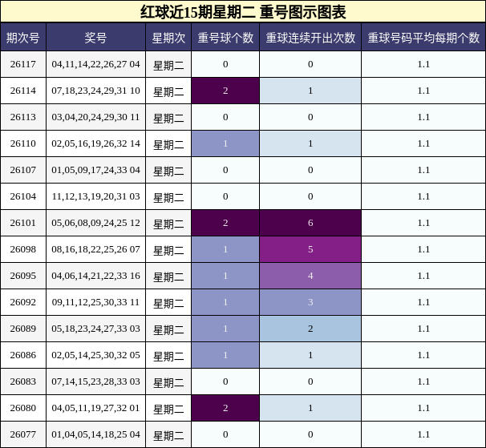Image resolution: width=486 pixels, height=448 pixels.
Task: Click the 期次号 column header
Action: pos(23,38)
